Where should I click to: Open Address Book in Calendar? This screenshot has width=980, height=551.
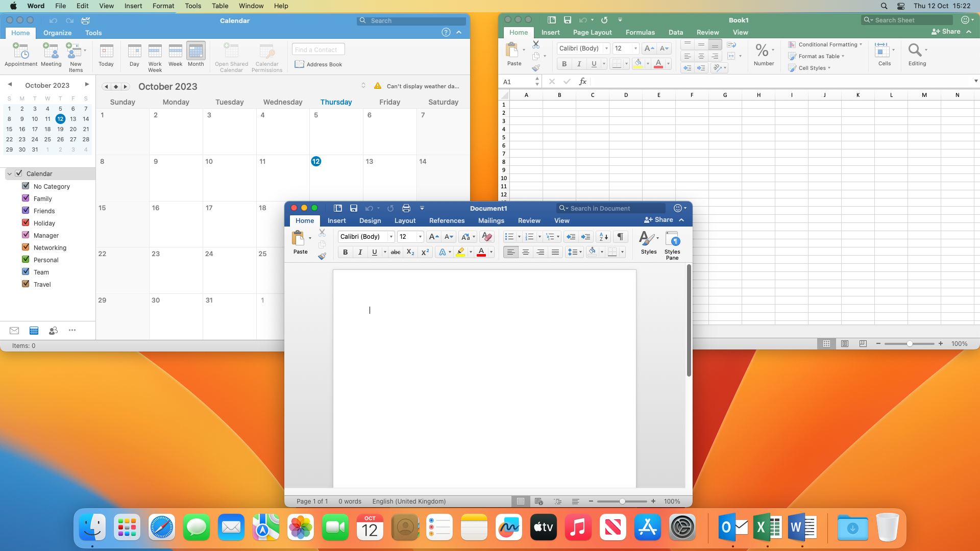point(318,64)
